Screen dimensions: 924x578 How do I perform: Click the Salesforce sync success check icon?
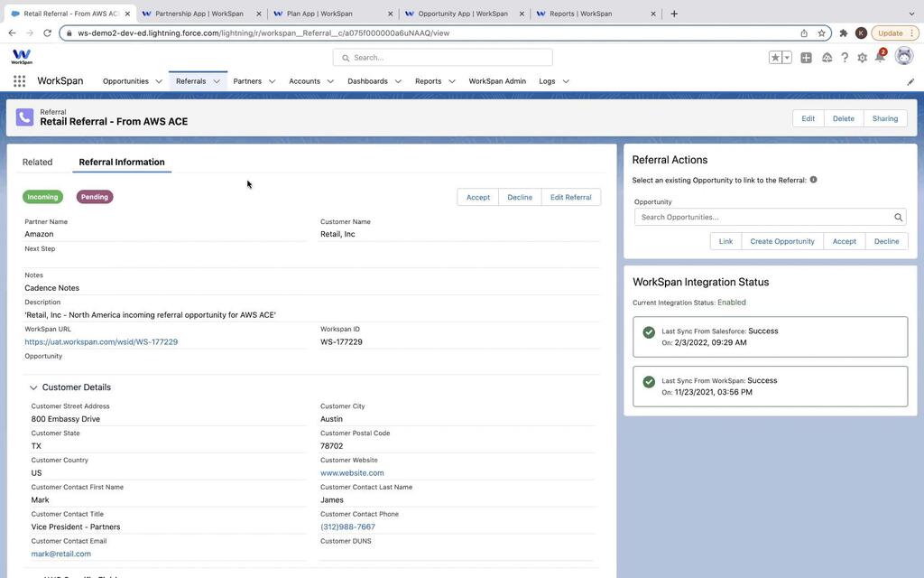649,332
